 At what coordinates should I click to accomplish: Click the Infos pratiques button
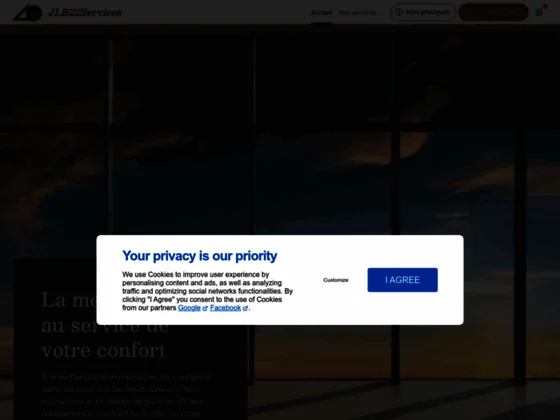click(423, 12)
